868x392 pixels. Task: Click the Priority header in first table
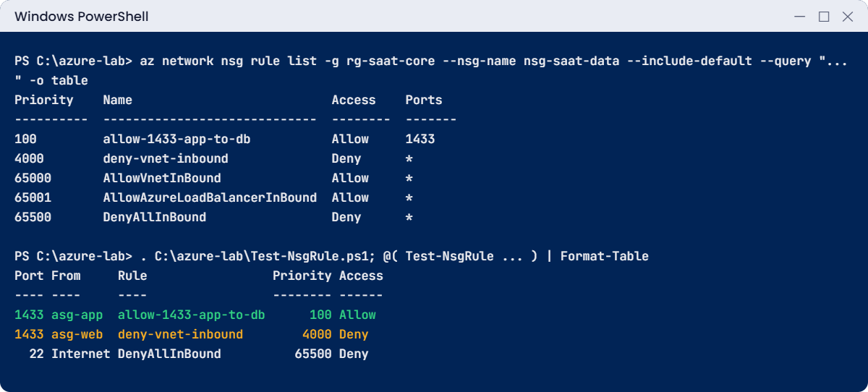[x=44, y=100]
